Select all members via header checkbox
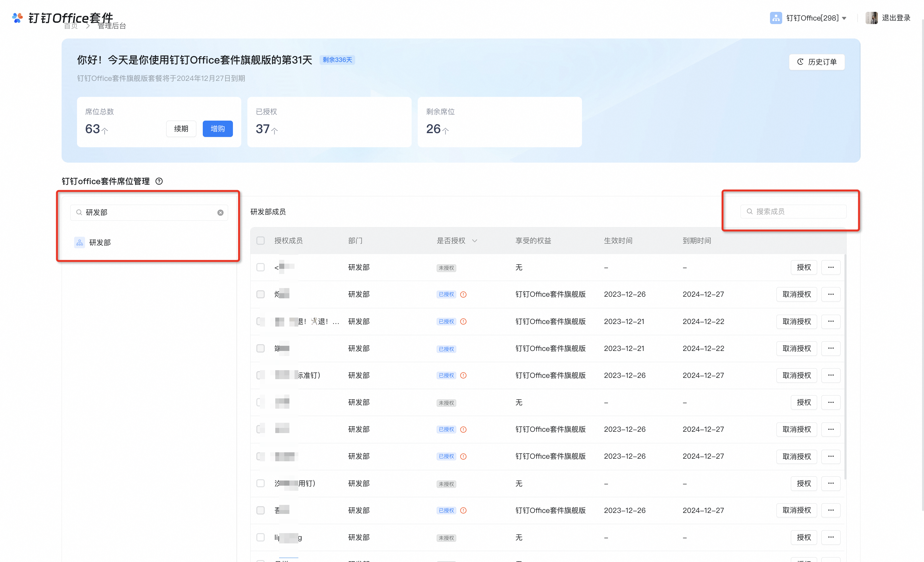 (x=260, y=241)
